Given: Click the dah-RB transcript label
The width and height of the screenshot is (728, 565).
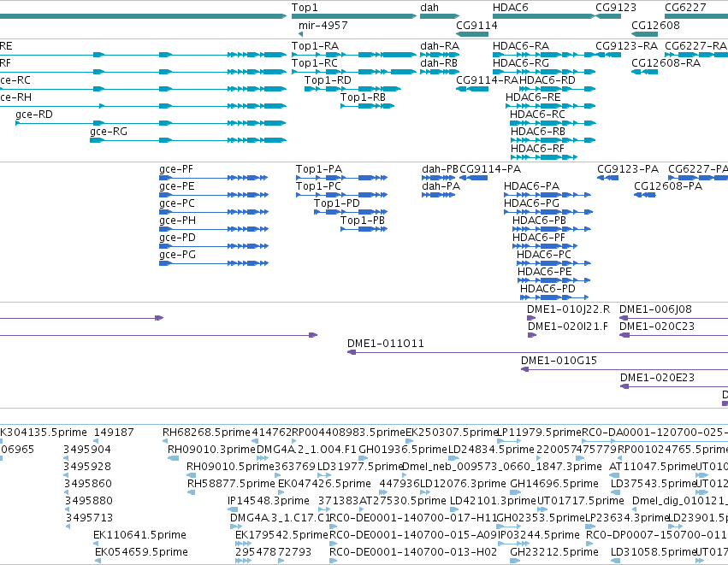Looking at the screenshot, I should [439, 62].
